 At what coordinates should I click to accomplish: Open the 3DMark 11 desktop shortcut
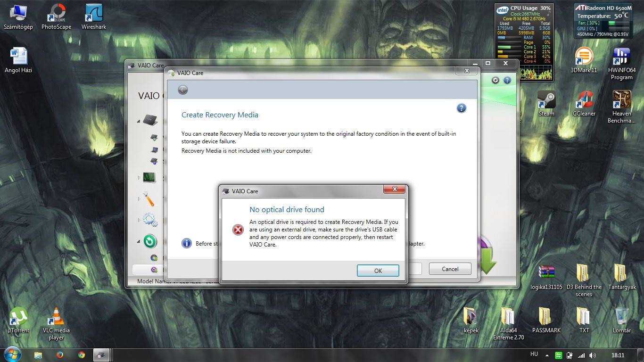pos(584,60)
